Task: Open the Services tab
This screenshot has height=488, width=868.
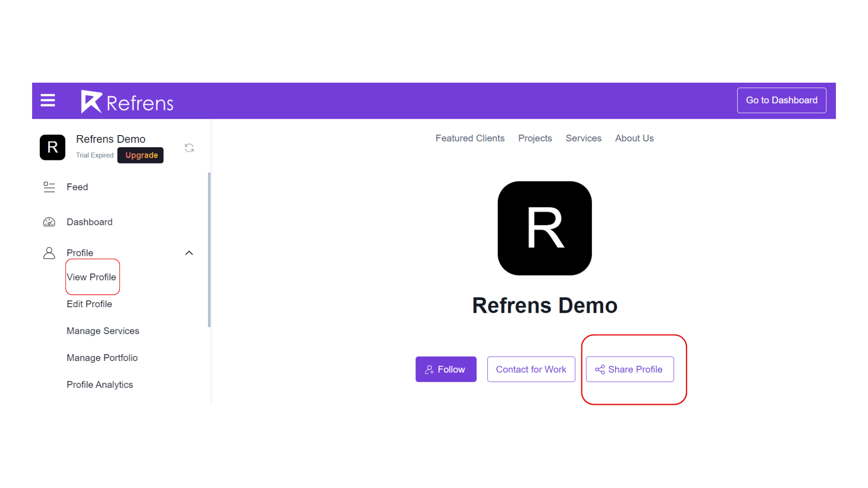Action: (x=583, y=138)
